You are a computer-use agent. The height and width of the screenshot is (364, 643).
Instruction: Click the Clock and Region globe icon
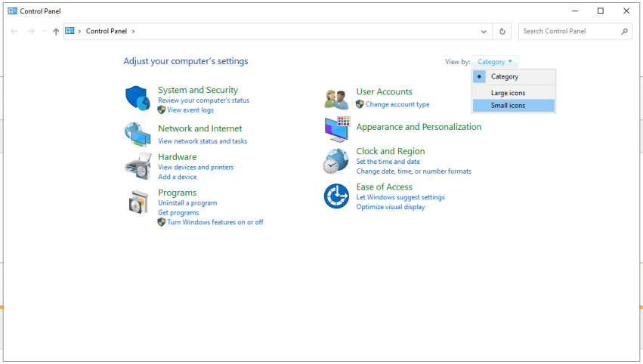click(336, 160)
